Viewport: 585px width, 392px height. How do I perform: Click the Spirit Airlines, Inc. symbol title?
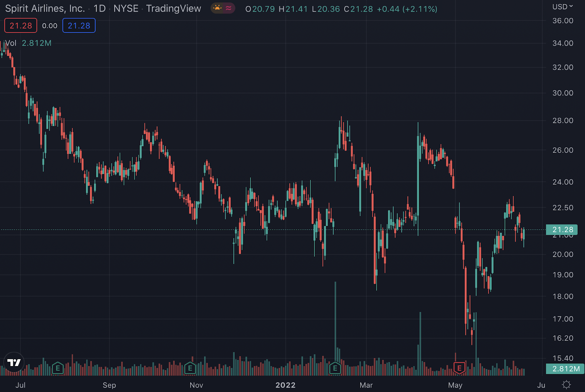pyautogui.click(x=45, y=8)
